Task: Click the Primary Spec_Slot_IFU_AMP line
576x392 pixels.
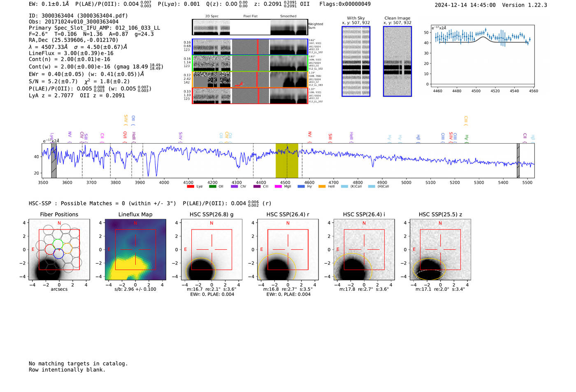Action: click(x=95, y=28)
